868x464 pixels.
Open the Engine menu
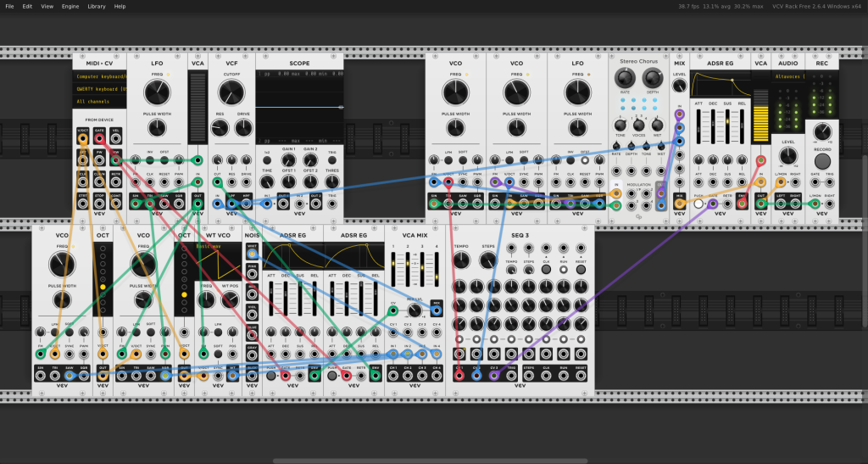70,6
